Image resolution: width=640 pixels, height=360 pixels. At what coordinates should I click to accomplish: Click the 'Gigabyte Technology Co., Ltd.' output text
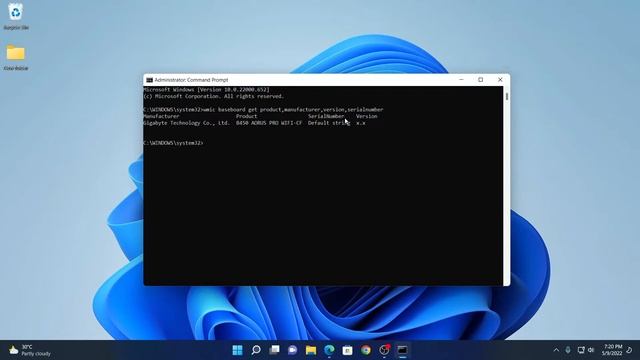pos(187,123)
